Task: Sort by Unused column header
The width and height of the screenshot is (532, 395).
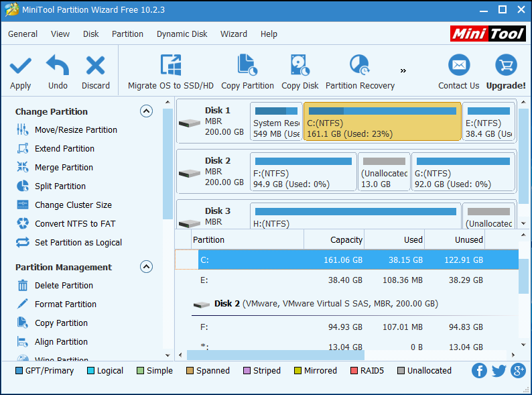Action: tap(455, 240)
